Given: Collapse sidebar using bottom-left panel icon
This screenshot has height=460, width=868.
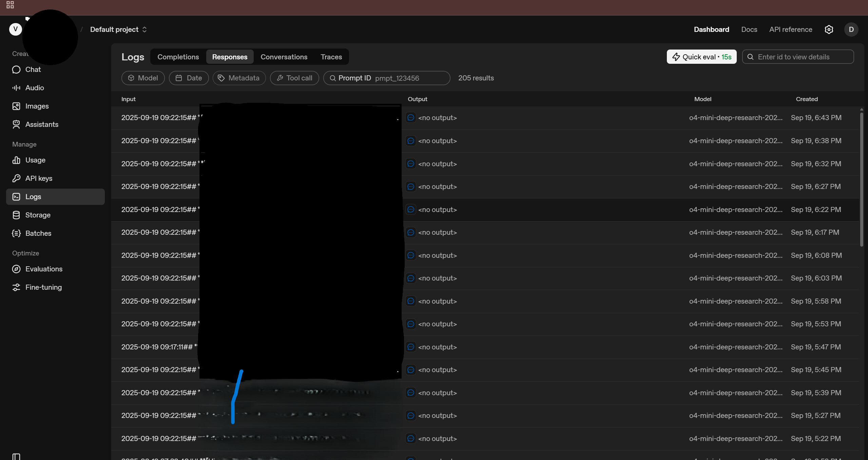Looking at the screenshot, I should [16, 456].
